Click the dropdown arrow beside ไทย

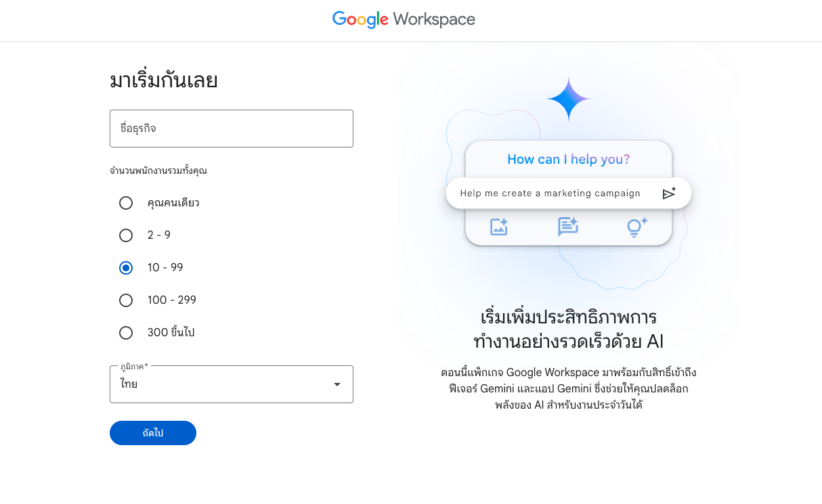click(337, 385)
